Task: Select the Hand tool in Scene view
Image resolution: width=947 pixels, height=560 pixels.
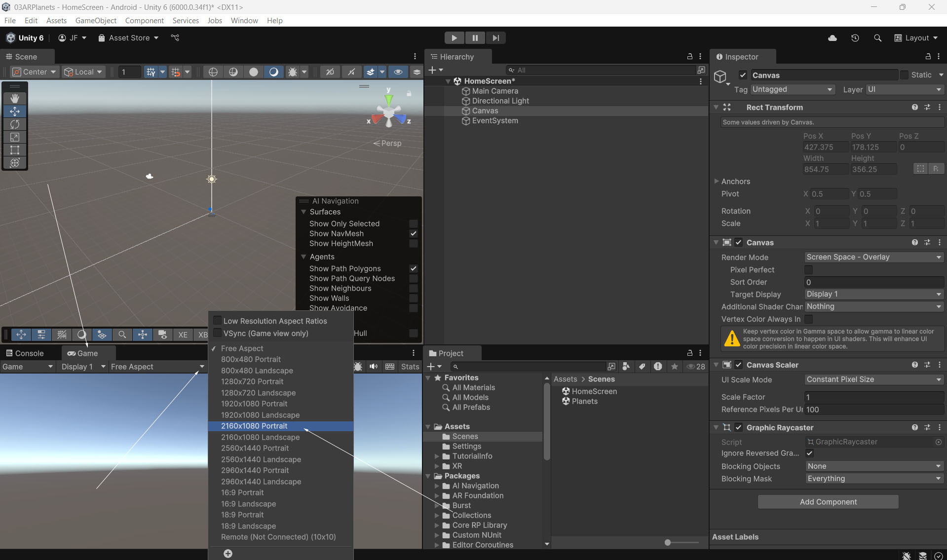Action: point(15,98)
